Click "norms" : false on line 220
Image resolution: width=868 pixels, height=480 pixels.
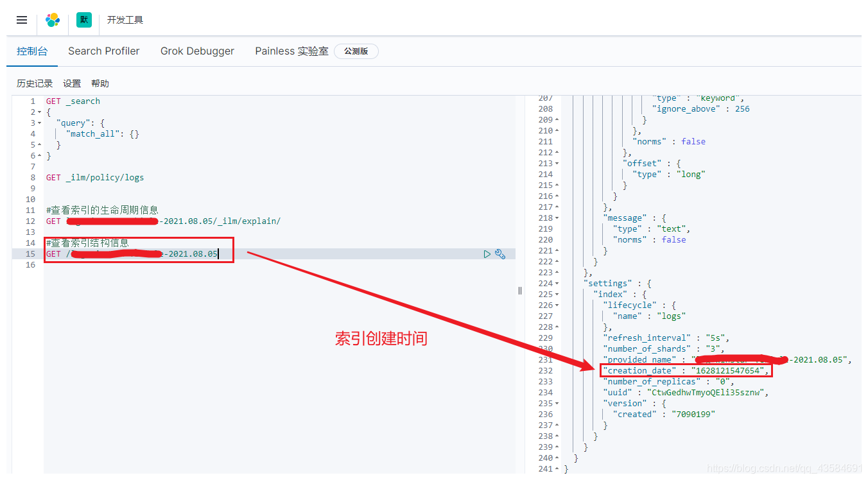tap(649, 240)
